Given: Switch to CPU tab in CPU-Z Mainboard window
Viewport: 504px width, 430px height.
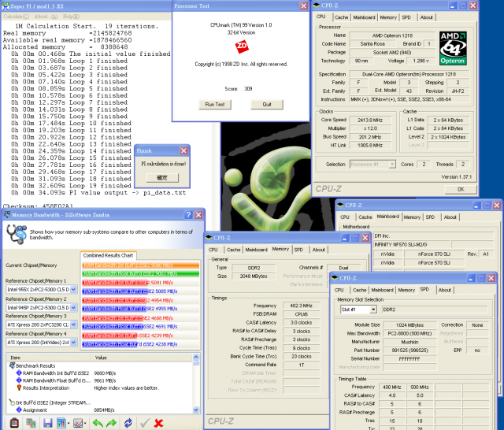Looking at the screenshot, I should (x=345, y=217).
